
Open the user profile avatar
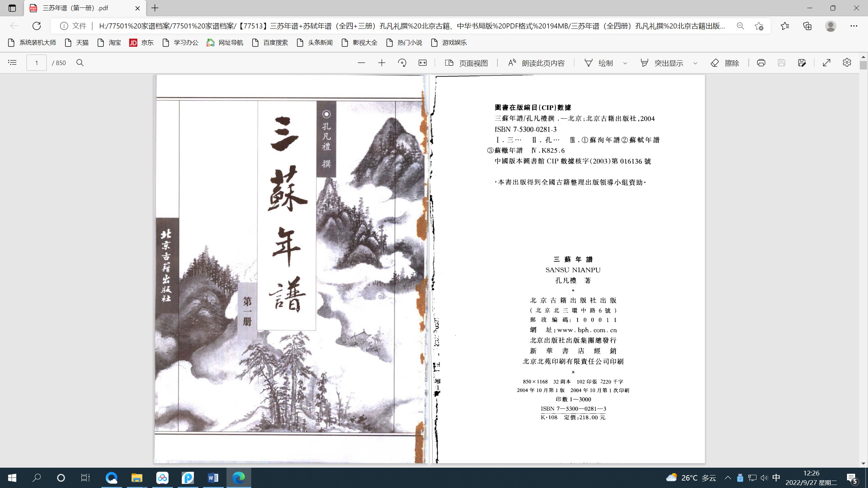830,26
